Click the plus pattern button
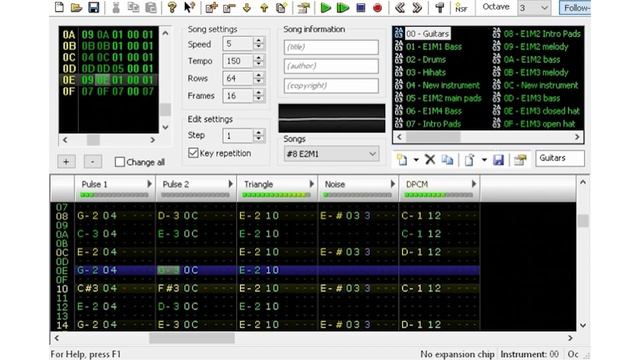This screenshot has height=360, width=640. click(66, 162)
